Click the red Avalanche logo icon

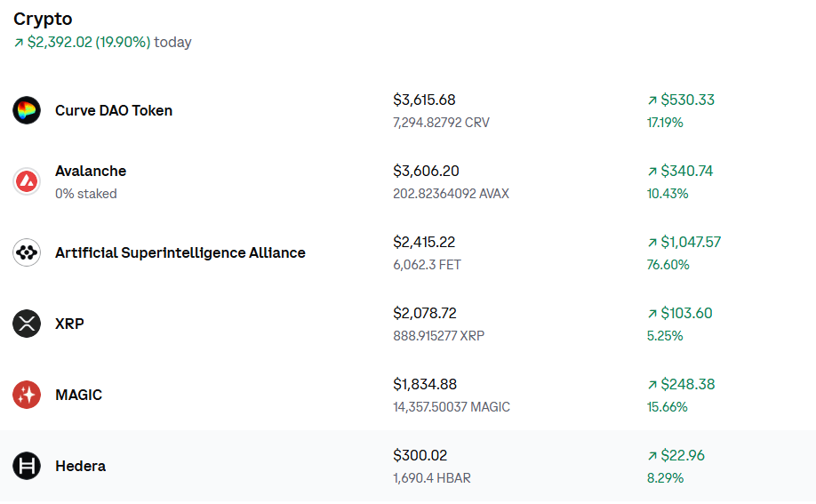tap(27, 181)
